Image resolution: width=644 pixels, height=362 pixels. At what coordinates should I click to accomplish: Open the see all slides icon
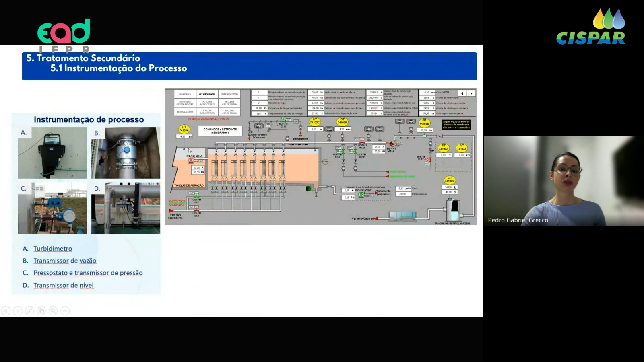pos(41,311)
